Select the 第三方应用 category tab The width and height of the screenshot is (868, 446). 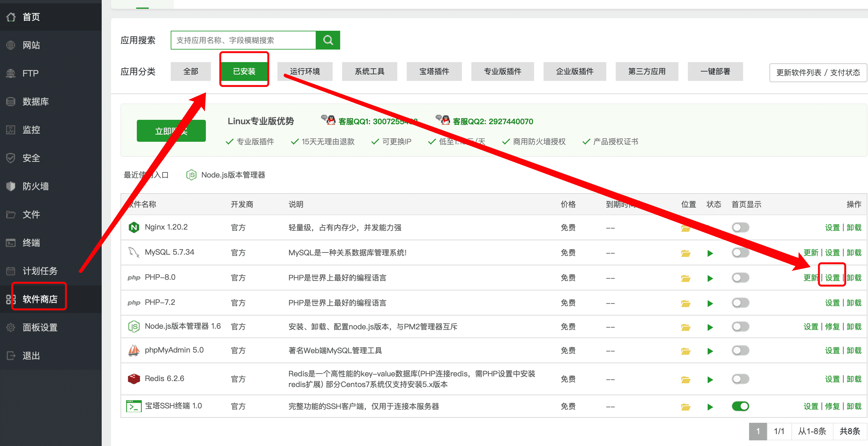(647, 72)
